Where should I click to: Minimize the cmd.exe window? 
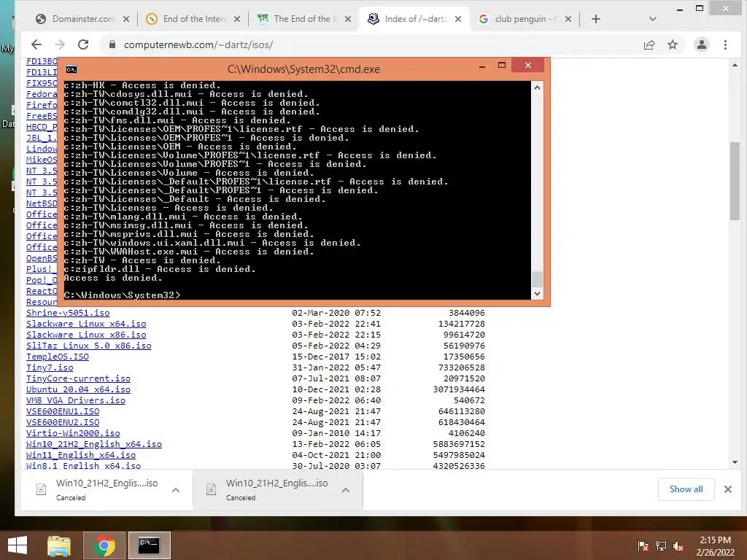pos(482,66)
